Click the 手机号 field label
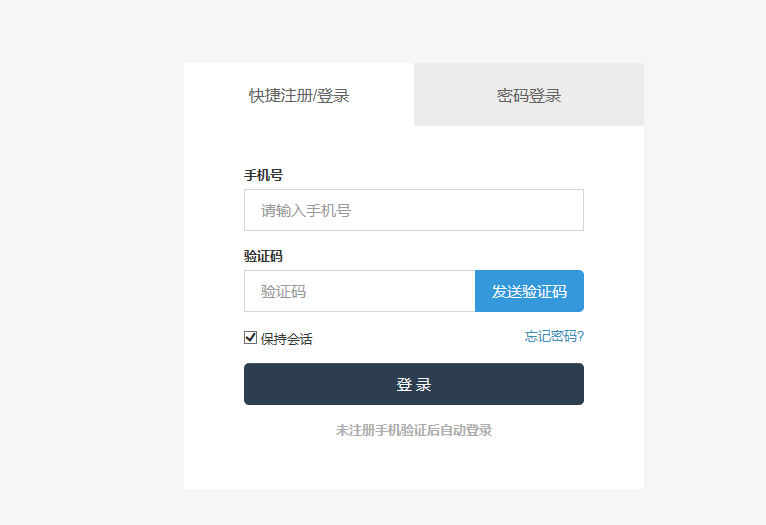Screen dimensions: 766x525 tap(263, 175)
